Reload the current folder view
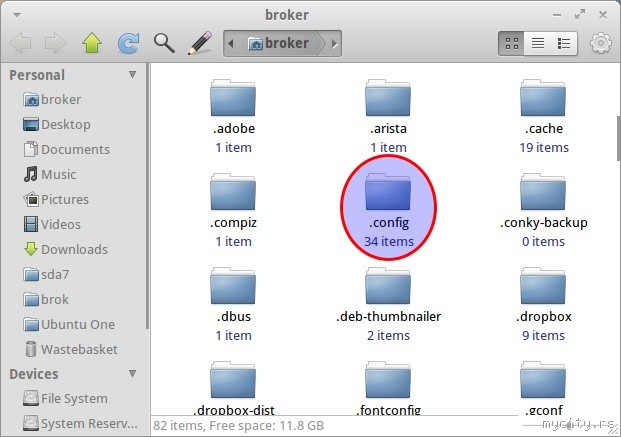 [x=129, y=43]
